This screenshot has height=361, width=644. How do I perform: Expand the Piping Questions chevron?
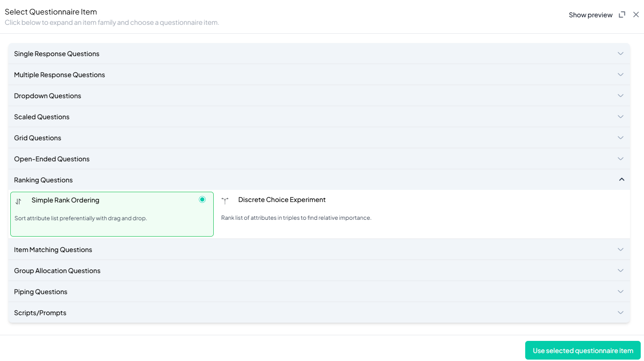tap(620, 292)
